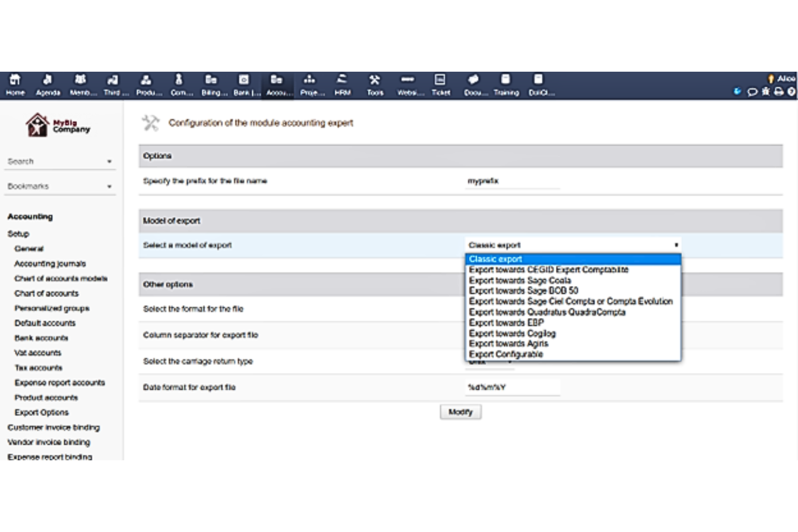Open the Third parties module icon

[x=113, y=80]
